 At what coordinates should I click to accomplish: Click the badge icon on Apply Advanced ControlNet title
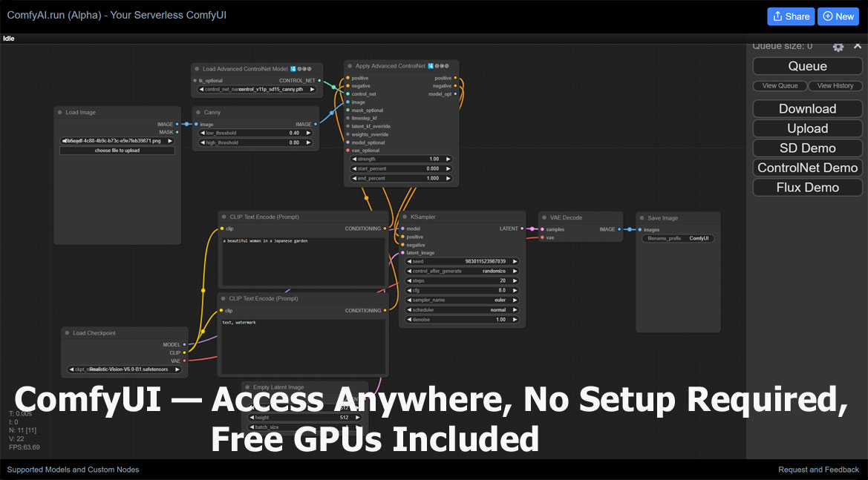coord(430,66)
